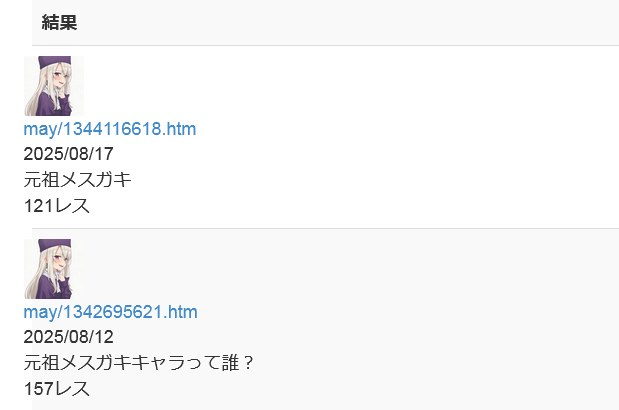Open the may/1342695621.htm thread link

[x=111, y=312]
